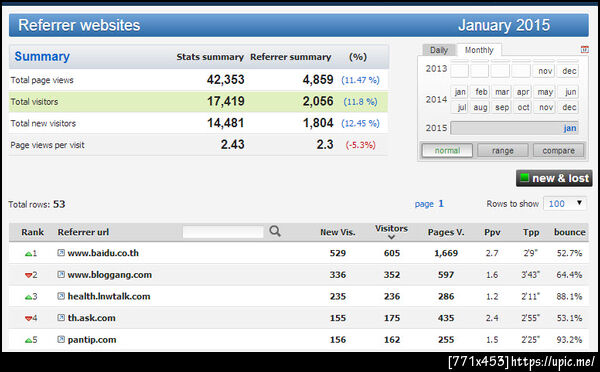This screenshot has width=600, height=372.
Task: Click the Total new visitors row label
Action: coord(43,123)
